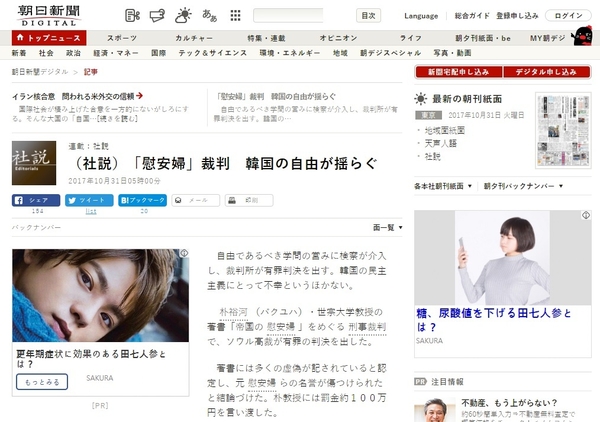Click the メール envelope button

196,200
